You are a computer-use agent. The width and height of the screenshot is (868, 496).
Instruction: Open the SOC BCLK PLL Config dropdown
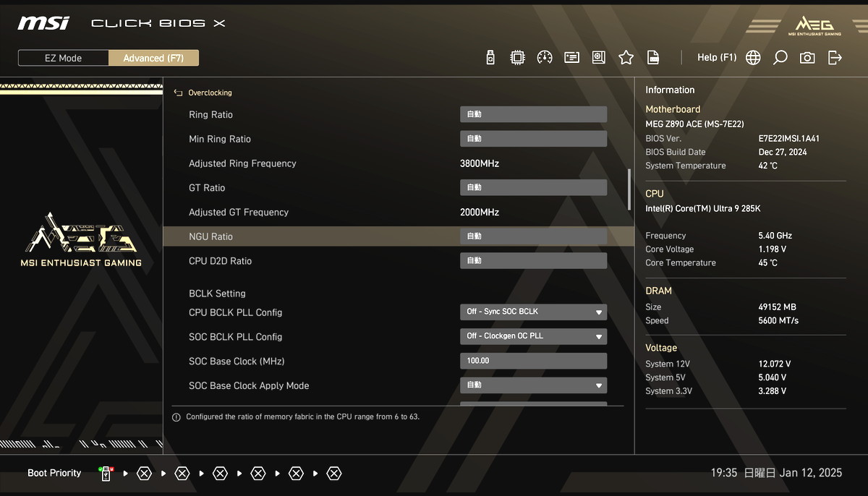(x=533, y=336)
